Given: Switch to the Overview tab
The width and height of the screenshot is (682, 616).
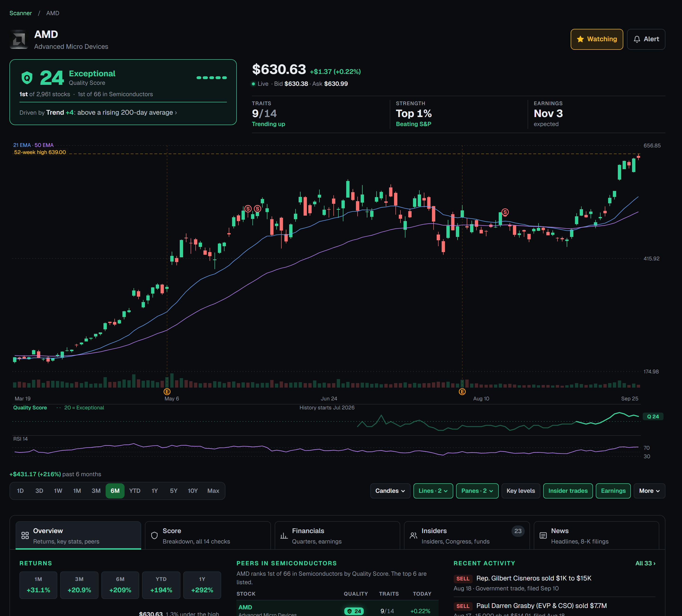Looking at the screenshot, I should point(78,535).
